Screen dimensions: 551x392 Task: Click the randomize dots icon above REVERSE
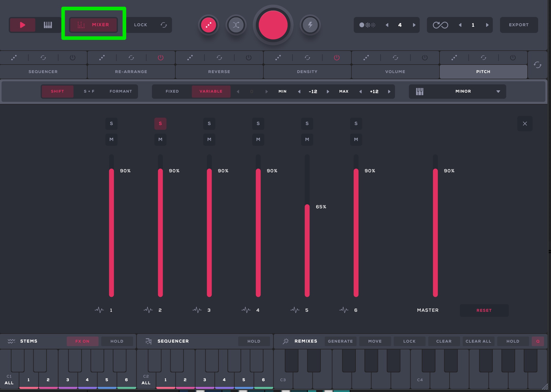[190, 58]
